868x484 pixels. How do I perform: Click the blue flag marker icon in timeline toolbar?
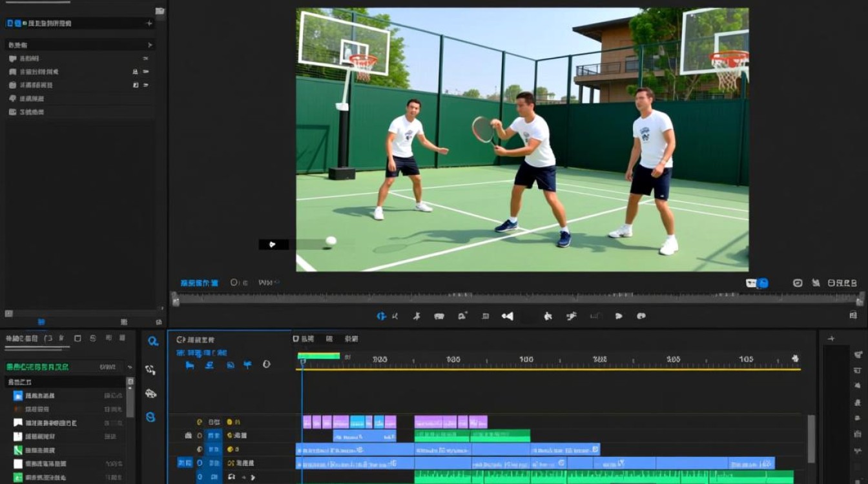click(247, 365)
